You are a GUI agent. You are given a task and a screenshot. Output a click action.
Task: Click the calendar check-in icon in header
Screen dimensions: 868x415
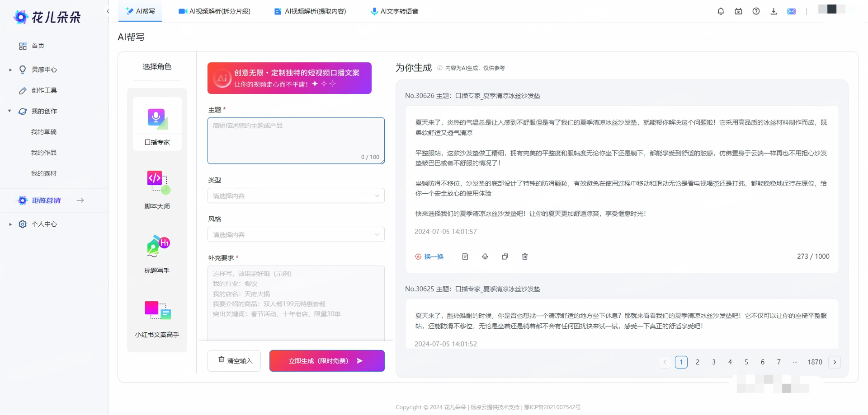tap(738, 11)
